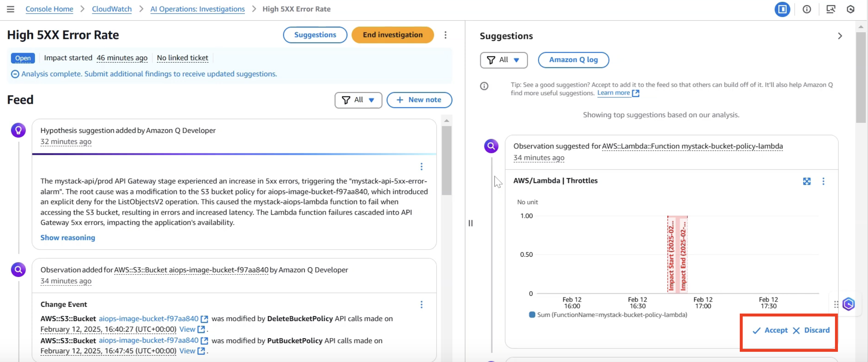This screenshot has width=868, height=362.
Task: Open Change Event three-dot menu
Action: [421, 305]
